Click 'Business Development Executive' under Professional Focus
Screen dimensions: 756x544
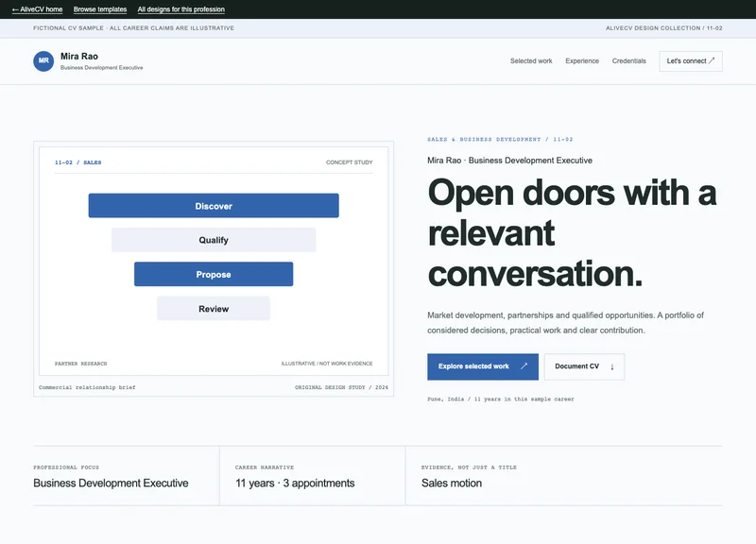point(111,483)
